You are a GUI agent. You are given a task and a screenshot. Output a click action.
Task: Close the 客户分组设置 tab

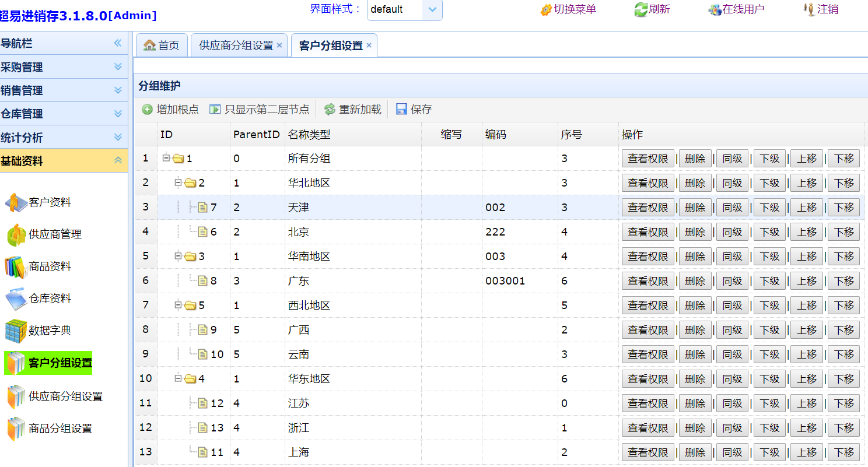click(x=369, y=45)
